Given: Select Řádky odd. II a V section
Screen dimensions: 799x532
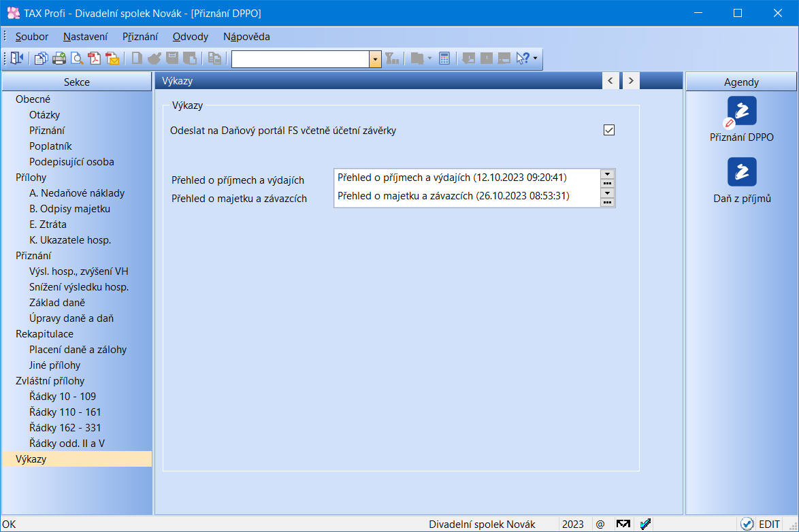Looking at the screenshot, I should [x=67, y=444].
